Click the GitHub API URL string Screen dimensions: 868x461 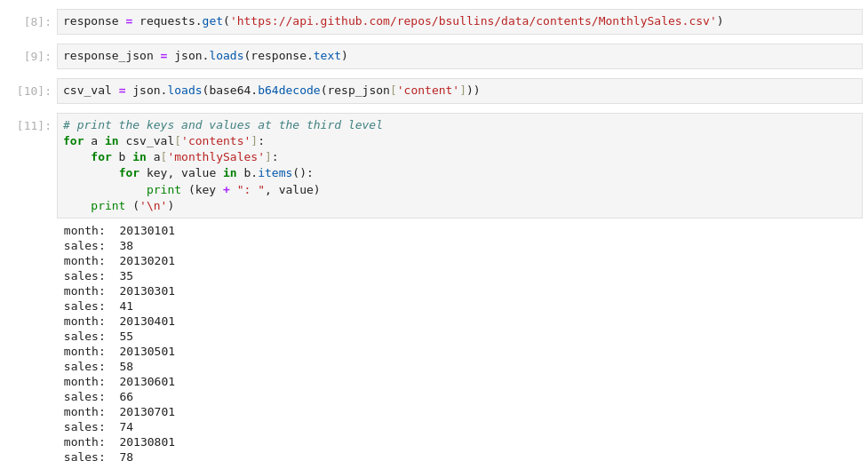coord(473,21)
